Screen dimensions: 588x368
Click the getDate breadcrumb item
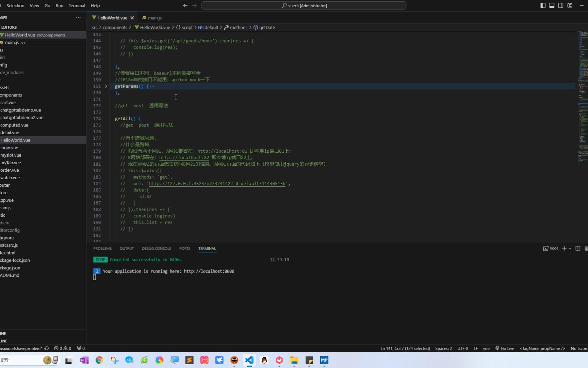pyautogui.click(x=267, y=27)
